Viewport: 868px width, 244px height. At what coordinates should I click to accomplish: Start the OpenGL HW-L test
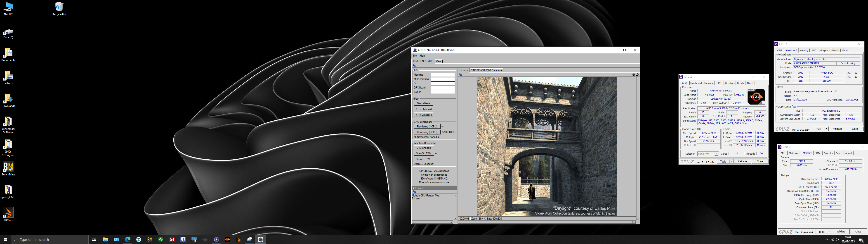(424, 159)
